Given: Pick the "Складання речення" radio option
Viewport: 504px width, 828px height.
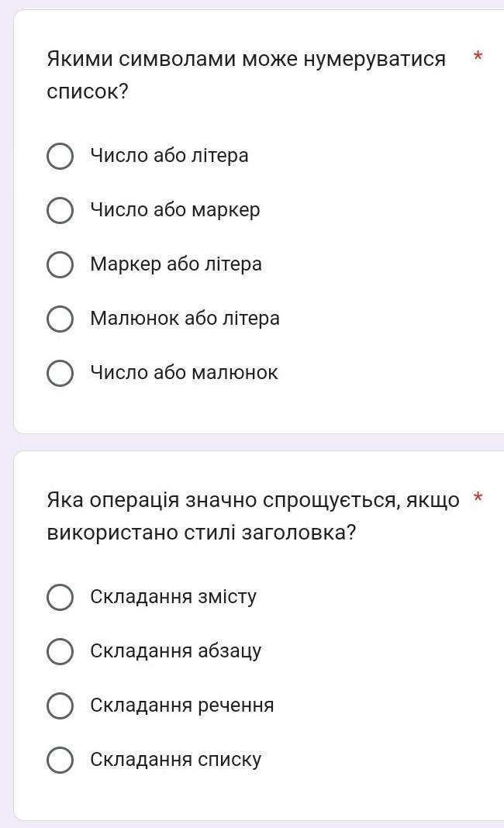Looking at the screenshot, I should click(60, 706).
